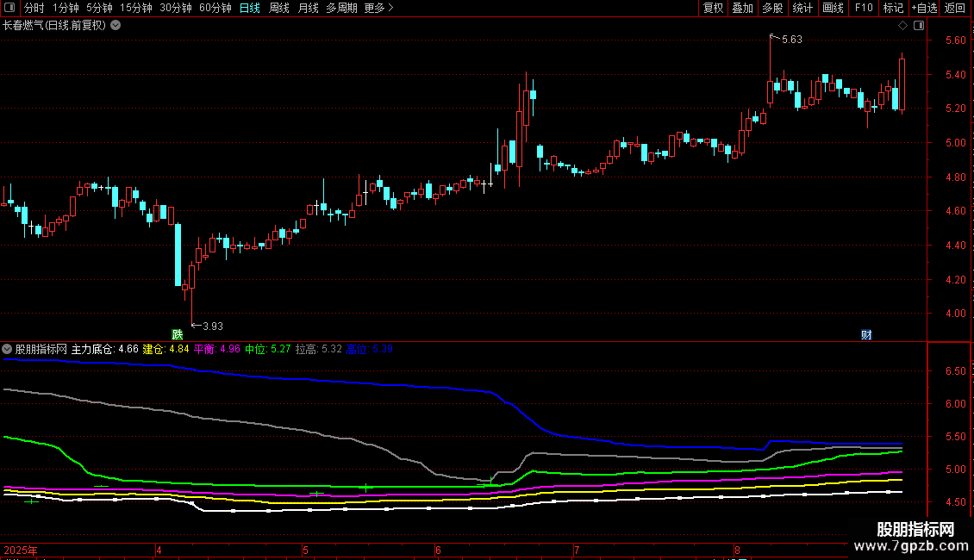
Task: Open the stock title dropdown arrow
Action: (116, 26)
